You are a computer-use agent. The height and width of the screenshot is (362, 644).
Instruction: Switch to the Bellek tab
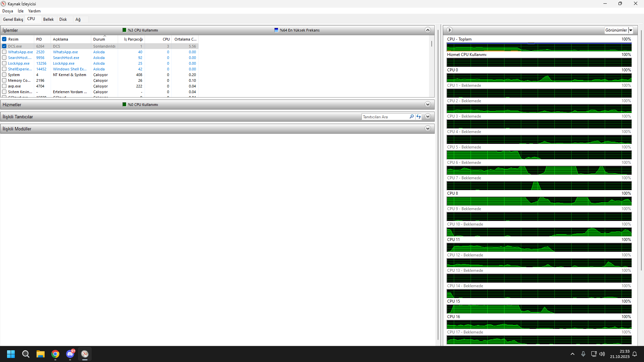click(x=48, y=19)
